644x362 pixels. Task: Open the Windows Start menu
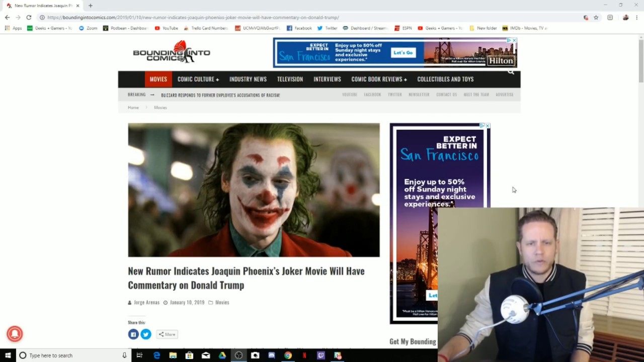click(8, 355)
